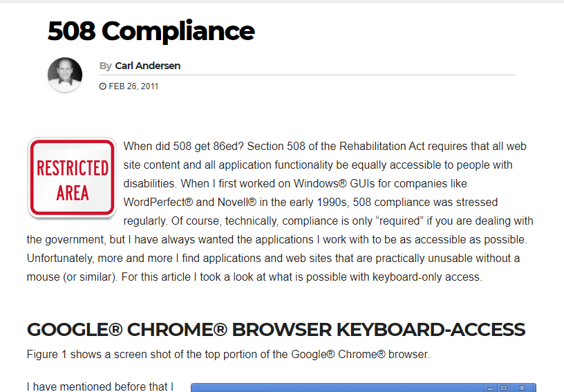The width and height of the screenshot is (564, 392).
Task: Open the Carl Andersen author link
Action: (x=148, y=66)
